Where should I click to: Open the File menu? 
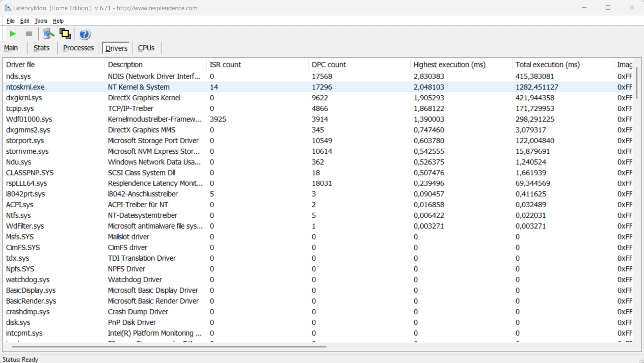point(10,21)
